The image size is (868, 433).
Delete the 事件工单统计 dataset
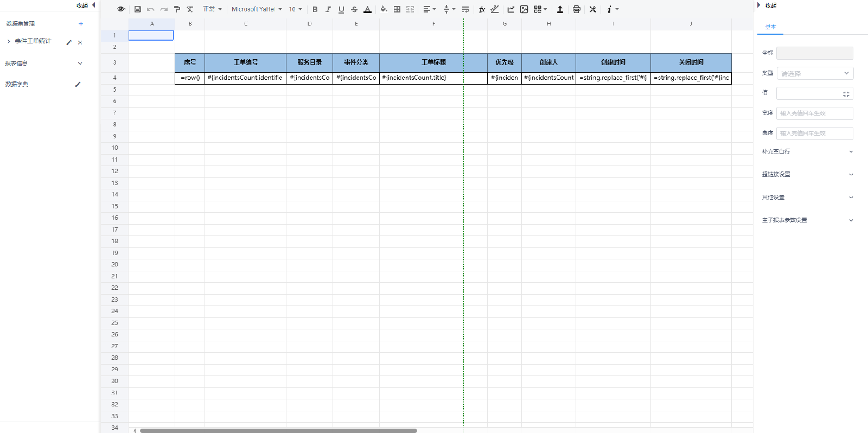click(x=80, y=42)
